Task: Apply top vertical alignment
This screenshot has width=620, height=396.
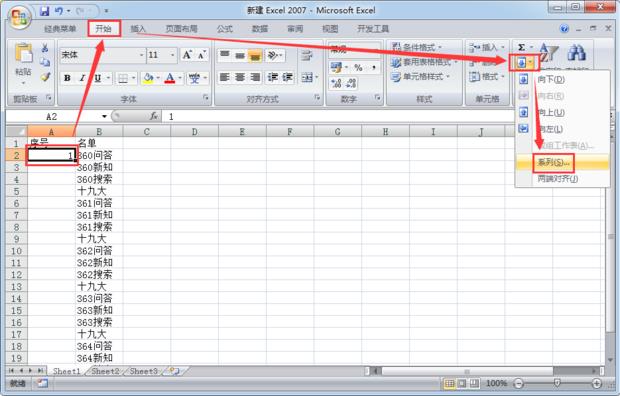Action: point(225,55)
